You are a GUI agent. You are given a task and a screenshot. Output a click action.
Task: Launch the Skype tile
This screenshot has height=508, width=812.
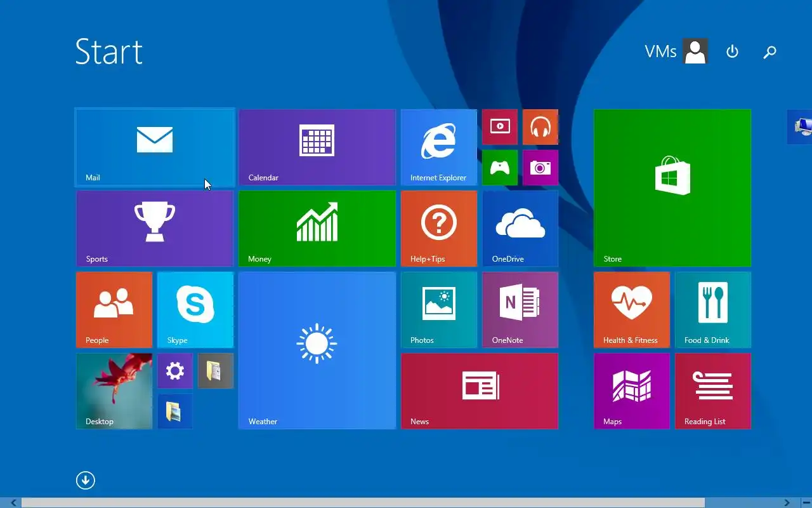tap(195, 310)
